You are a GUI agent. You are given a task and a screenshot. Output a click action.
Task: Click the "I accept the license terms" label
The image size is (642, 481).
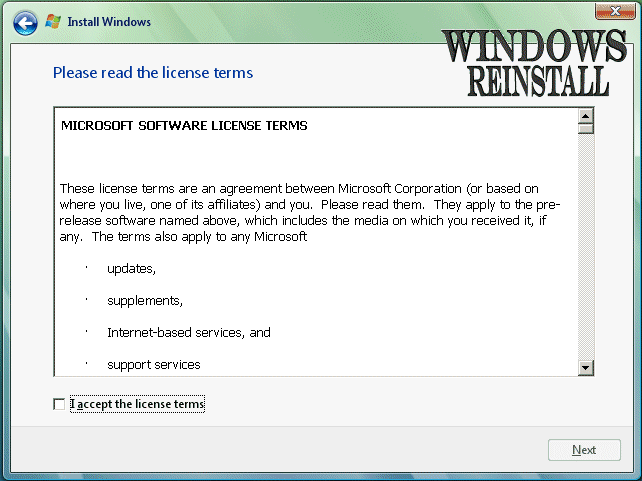(138, 404)
